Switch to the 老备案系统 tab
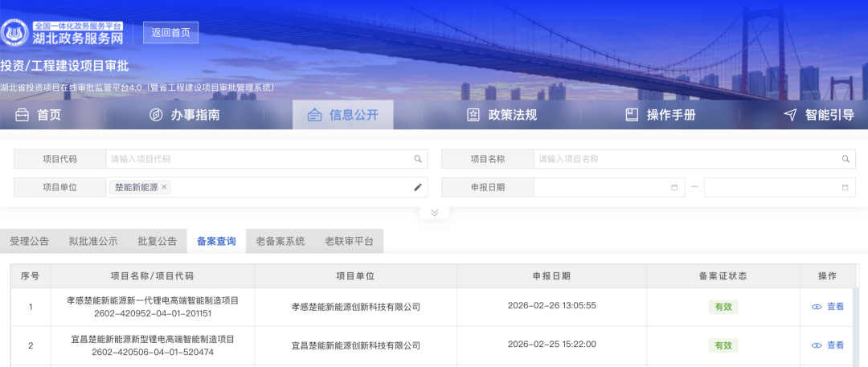The height and width of the screenshot is (367, 868). pyautogui.click(x=280, y=242)
